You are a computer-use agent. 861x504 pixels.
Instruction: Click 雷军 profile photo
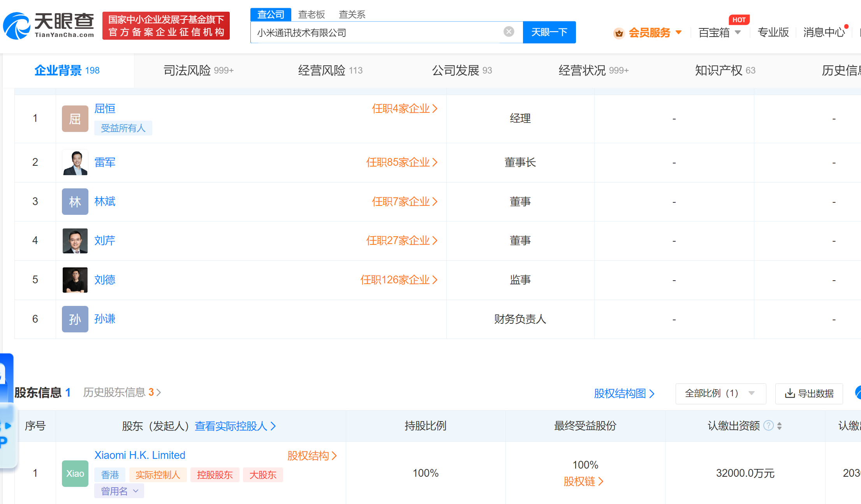tap(75, 162)
